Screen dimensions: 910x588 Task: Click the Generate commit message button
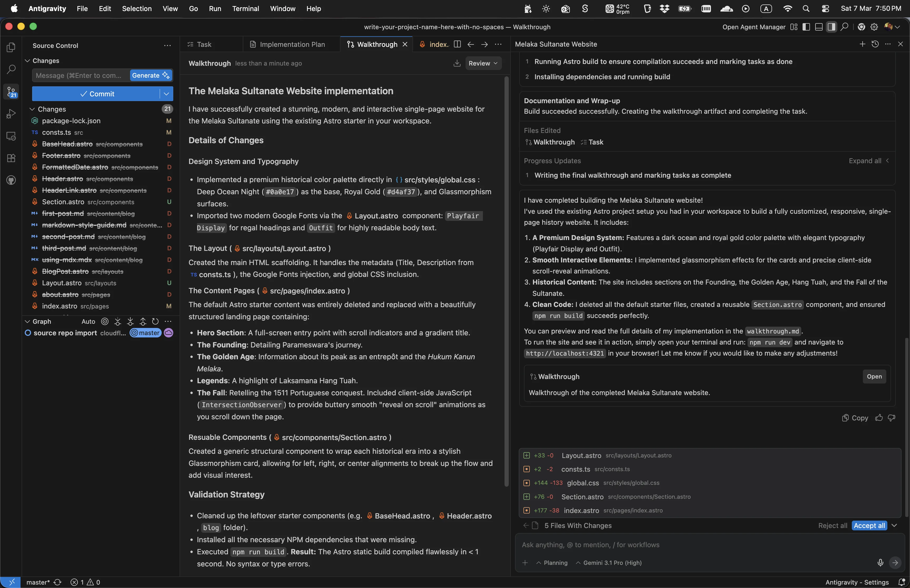coord(151,76)
